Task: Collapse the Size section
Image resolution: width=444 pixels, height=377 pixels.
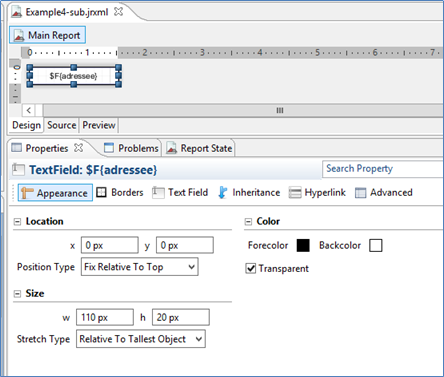Action: click(x=17, y=294)
